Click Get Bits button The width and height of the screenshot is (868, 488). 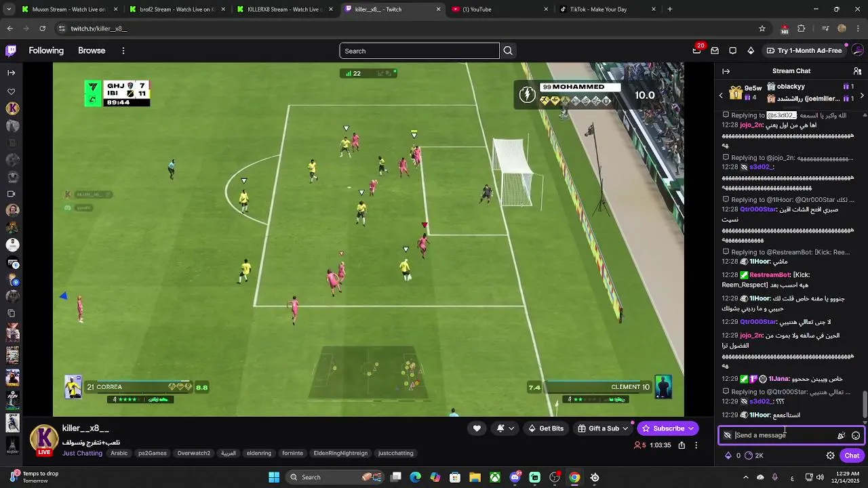click(x=546, y=428)
